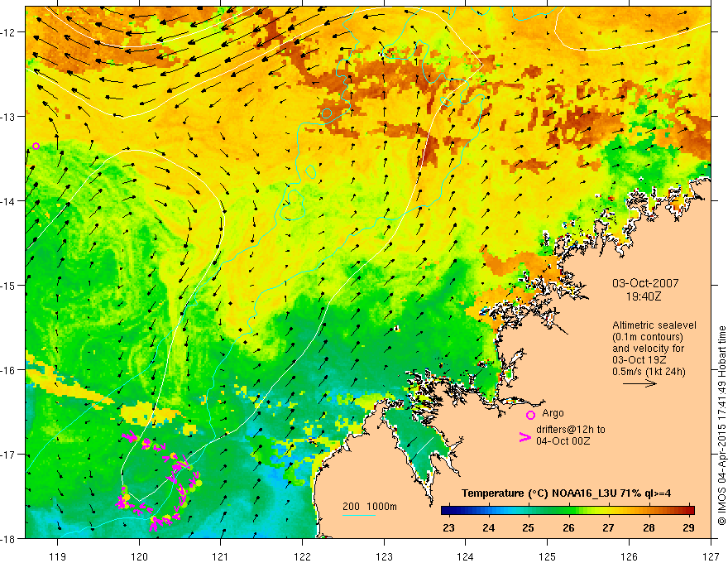The height and width of the screenshot is (563, 728).
Task: Click longitude label 122 on the x-axis
Action: click(x=302, y=556)
